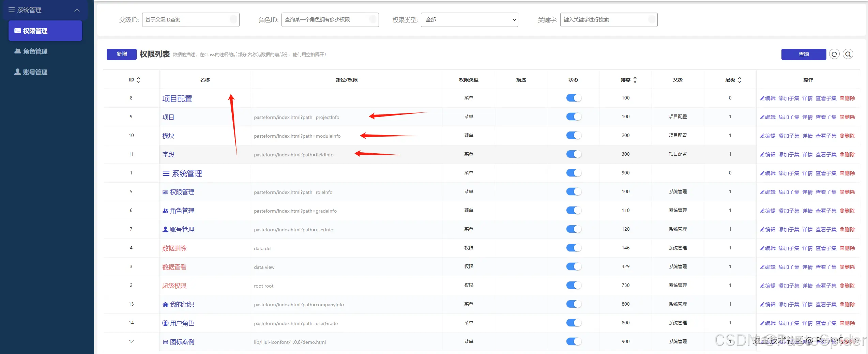Click the database icon beside 图标案例
This screenshot has height=354, width=868.
(165, 342)
